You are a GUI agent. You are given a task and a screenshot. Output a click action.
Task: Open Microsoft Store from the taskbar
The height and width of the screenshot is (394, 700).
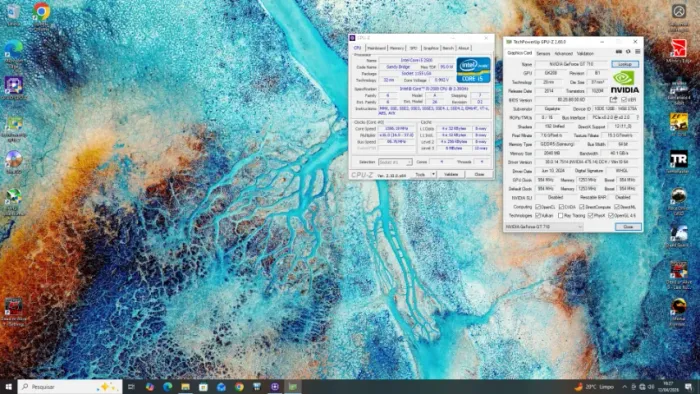(203, 387)
